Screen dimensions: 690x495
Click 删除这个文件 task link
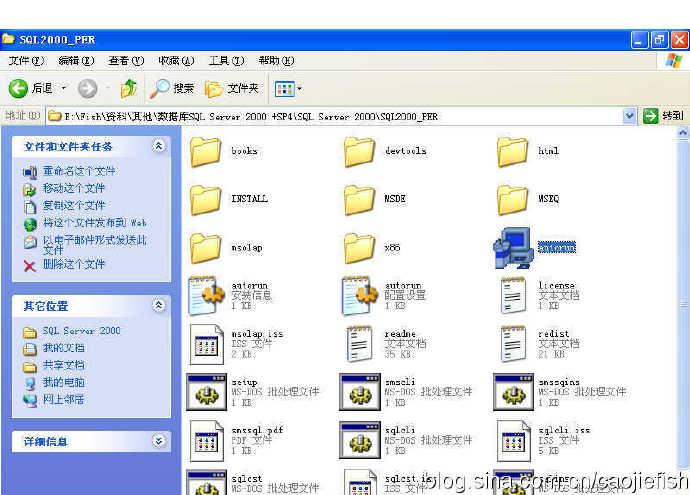[x=74, y=264]
